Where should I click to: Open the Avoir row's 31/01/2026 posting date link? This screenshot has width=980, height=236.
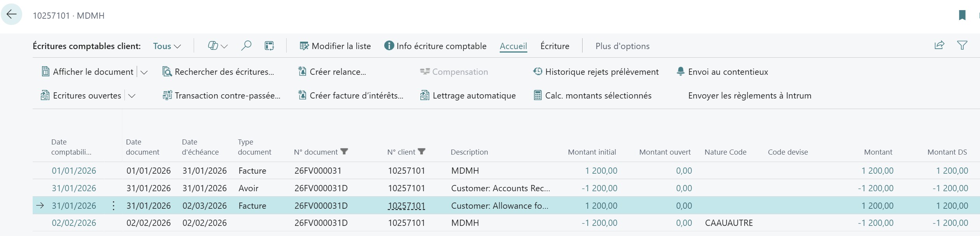(x=74, y=188)
